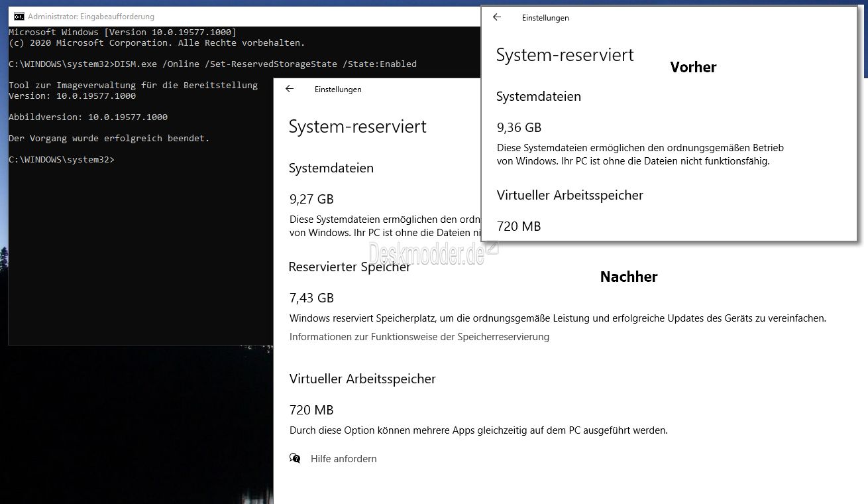Click the Administrator: Eingabeaufforderung title text
Screen dimensions: 868x504
(91, 17)
